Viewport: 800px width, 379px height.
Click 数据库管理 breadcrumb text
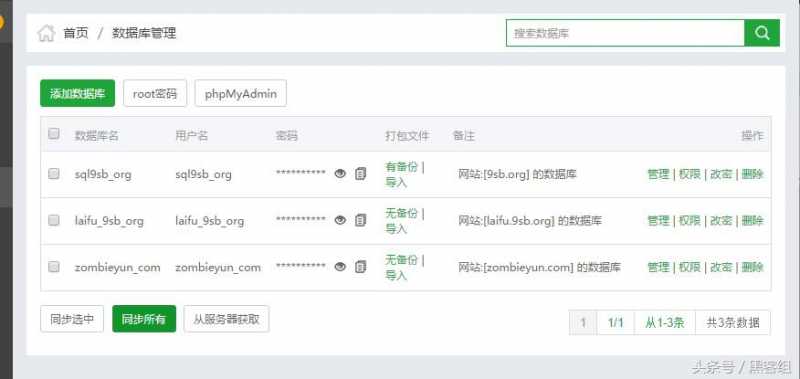click(144, 34)
